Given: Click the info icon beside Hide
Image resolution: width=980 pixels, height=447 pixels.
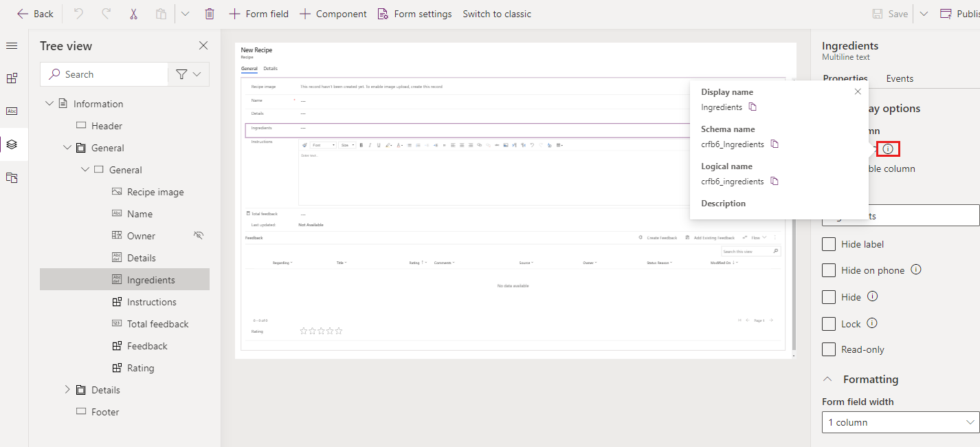Looking at the screenshot, I should 873,296.
